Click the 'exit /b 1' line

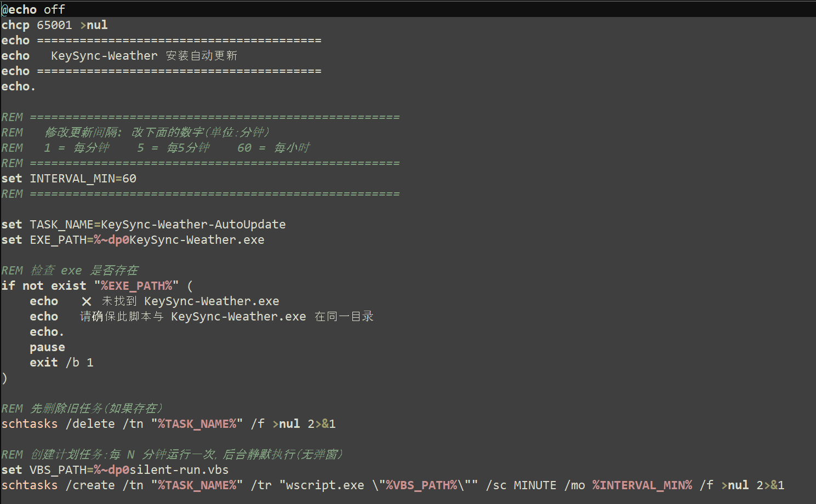pyautogui.click(x=61, y=363)
